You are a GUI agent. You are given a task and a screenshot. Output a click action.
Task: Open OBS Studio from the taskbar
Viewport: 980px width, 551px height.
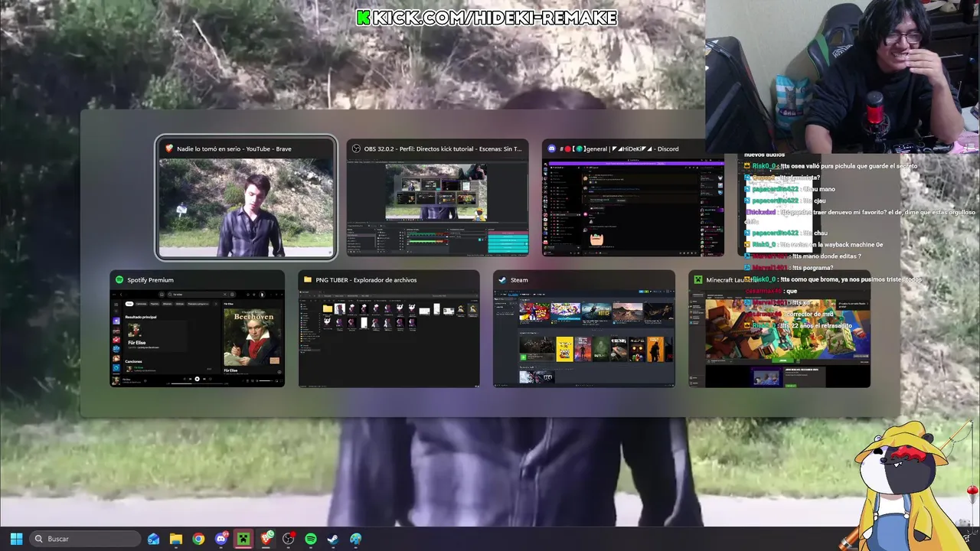pyautogui.click(x=289, y=539)
